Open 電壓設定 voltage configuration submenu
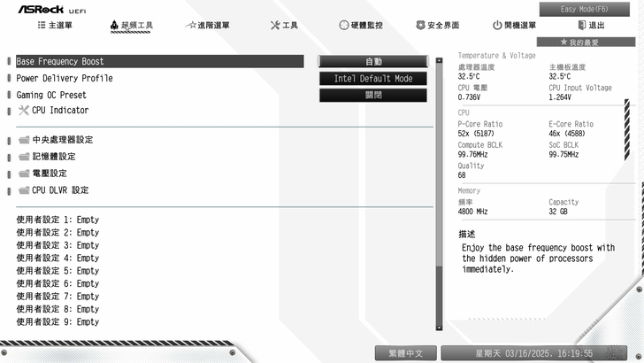This screenshot has width=644, height=363. coord(50,174)
